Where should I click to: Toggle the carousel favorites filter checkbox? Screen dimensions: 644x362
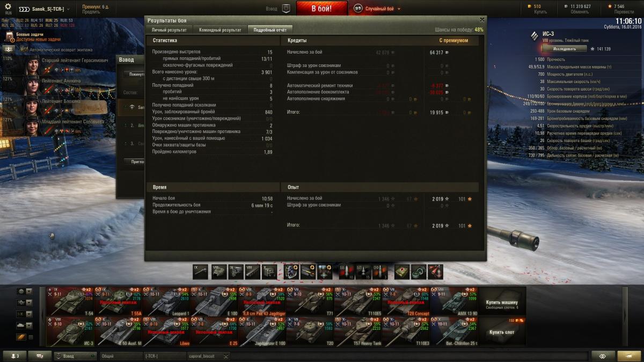coord(30,337)
